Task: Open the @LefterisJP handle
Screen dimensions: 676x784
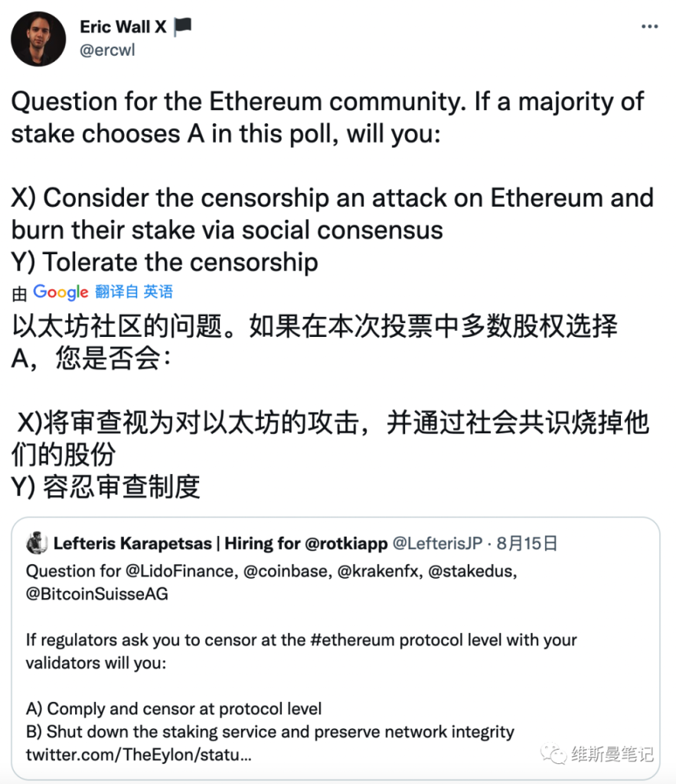Action: click(x=437, y=544)
